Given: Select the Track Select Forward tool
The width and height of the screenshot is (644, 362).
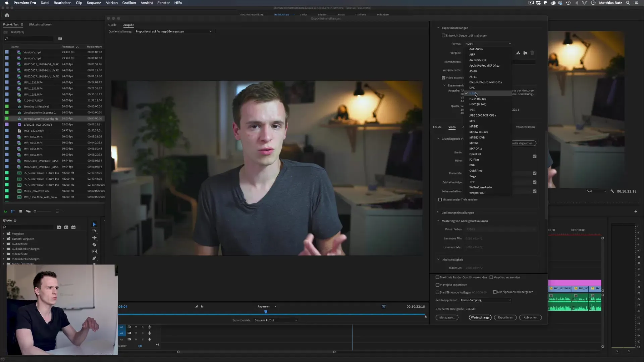Looking at the screenshot, I should click(94, 231).
